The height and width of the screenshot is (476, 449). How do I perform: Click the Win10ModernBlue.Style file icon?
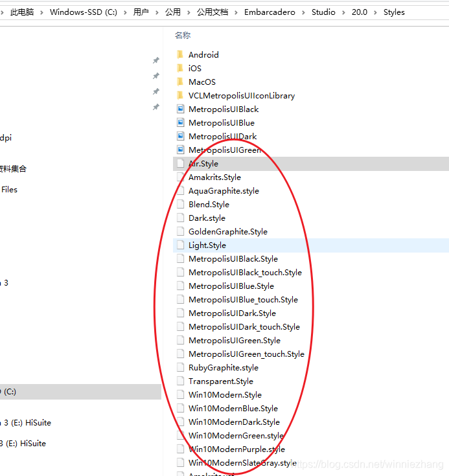[x=181, y=408]
